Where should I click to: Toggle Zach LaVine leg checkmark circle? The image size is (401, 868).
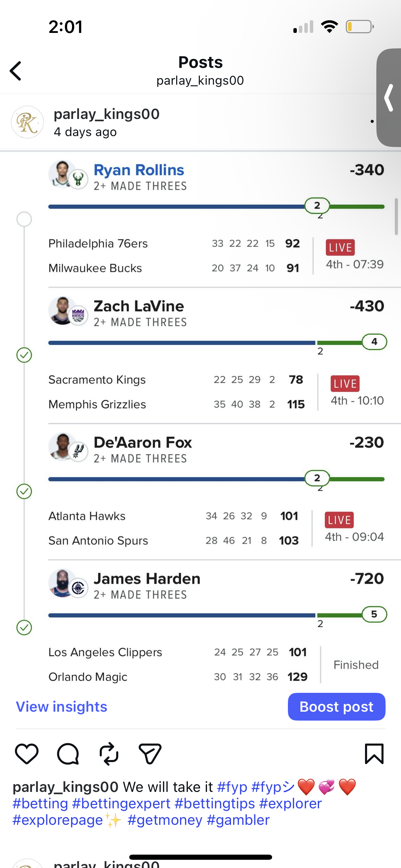coord(24,355)
